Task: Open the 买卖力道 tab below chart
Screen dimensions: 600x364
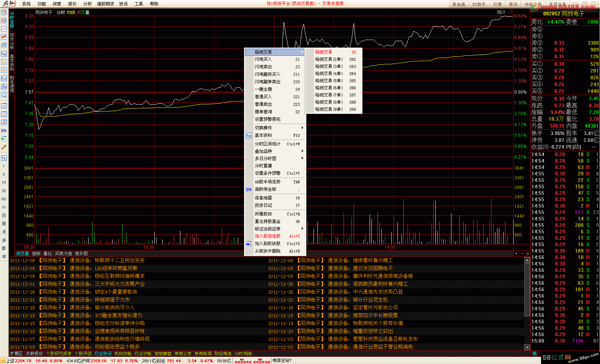Action: click(x=63, y=253)
